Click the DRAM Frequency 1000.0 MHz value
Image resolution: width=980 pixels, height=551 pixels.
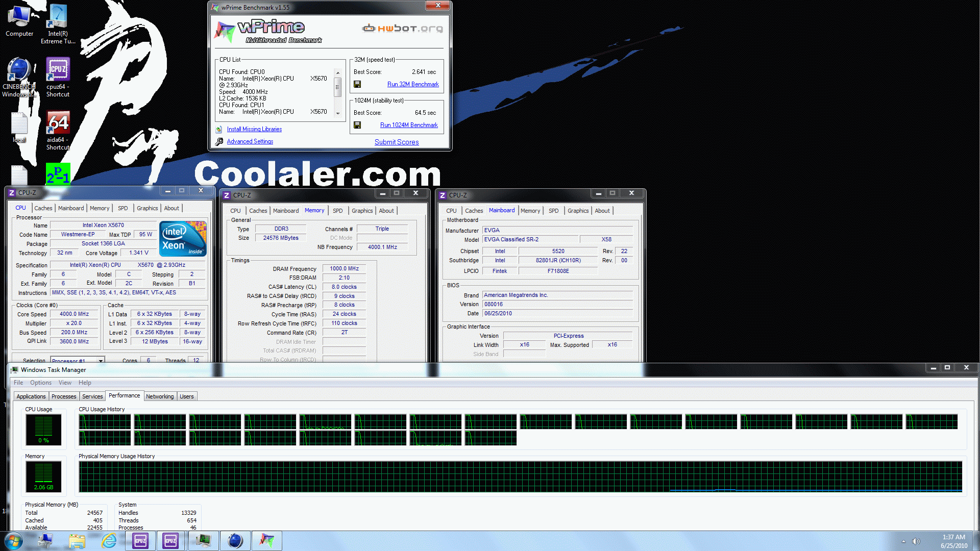click(345, 269)
